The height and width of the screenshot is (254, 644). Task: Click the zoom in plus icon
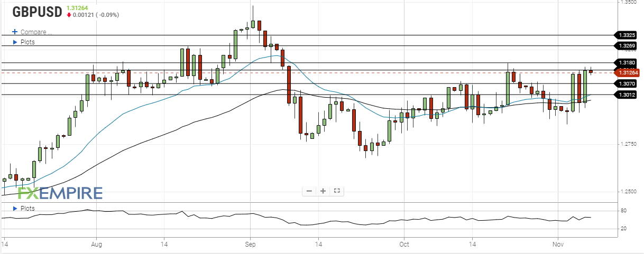(x=323, y=191)
